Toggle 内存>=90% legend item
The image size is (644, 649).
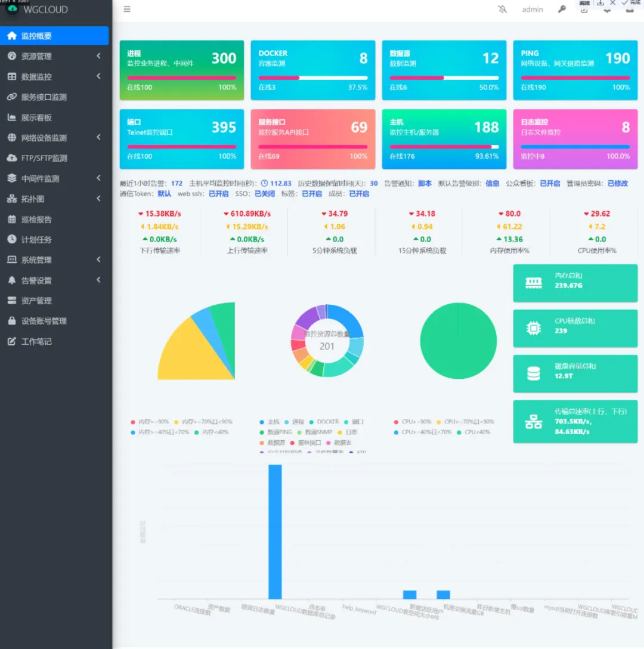[150, 422]
